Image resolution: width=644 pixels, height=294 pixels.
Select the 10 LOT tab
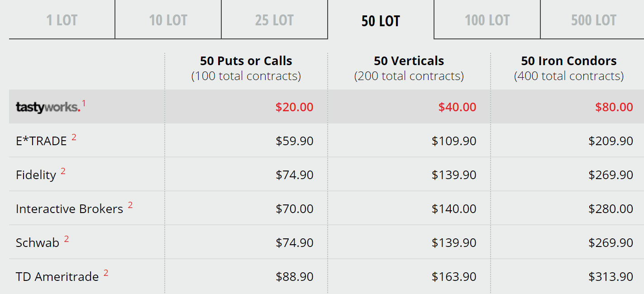pos(168,19)
